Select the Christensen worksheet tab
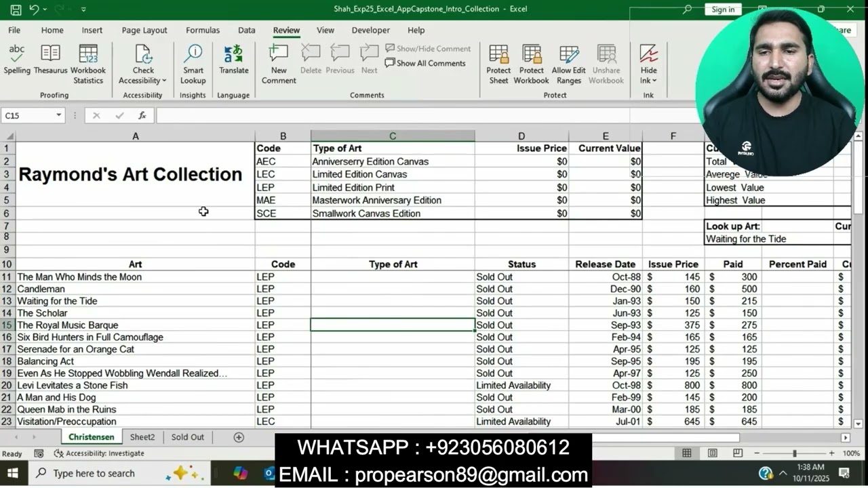 92,437
